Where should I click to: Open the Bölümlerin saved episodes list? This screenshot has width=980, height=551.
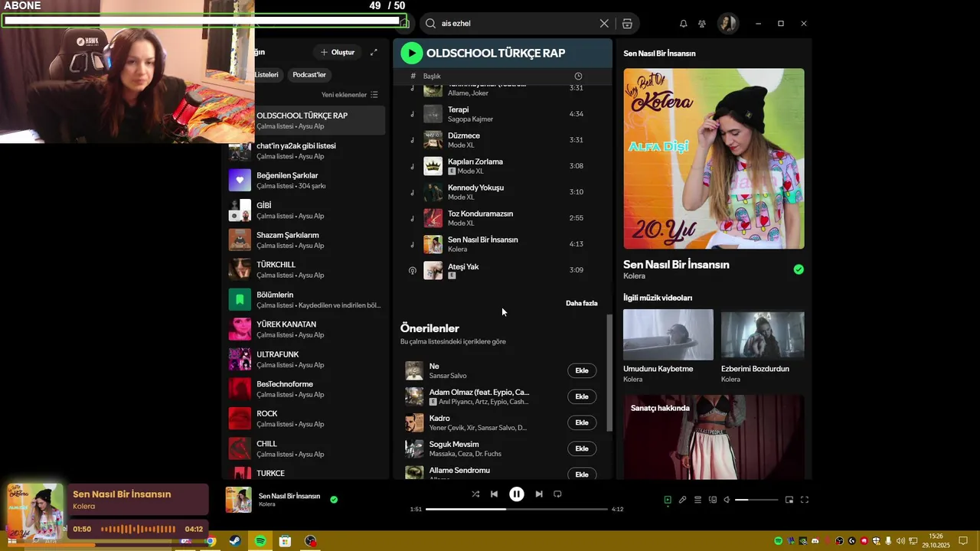tap(305, 299)
